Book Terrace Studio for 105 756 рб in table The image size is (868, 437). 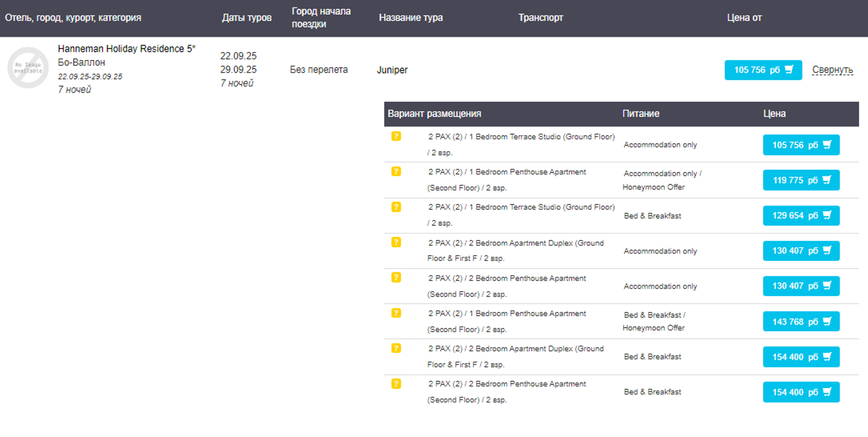[x=801, y=145]
